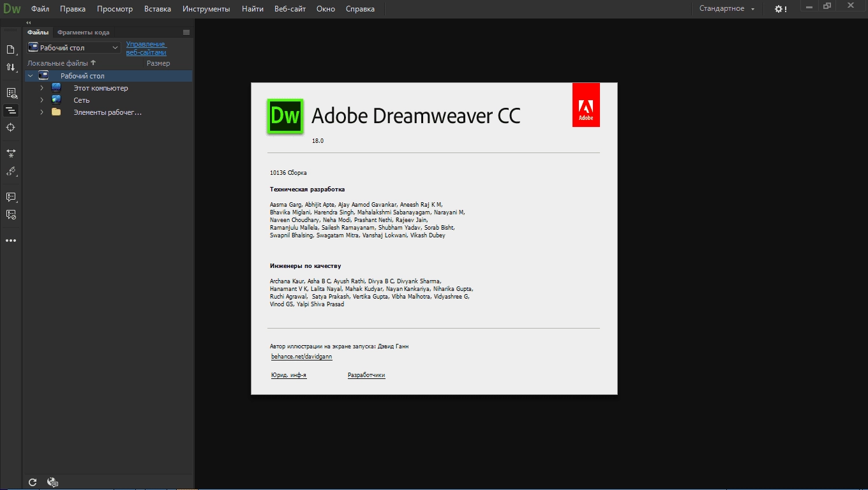Open the Окно menu

325,9
